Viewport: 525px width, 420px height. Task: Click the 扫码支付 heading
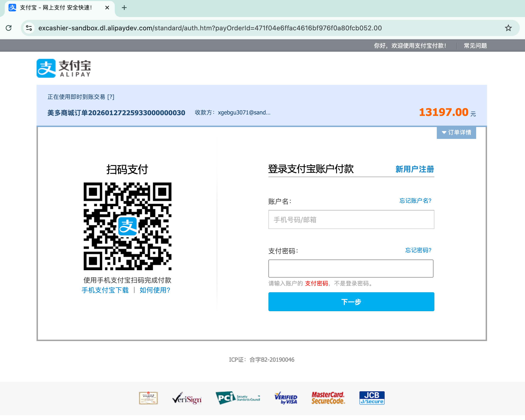(x=127, y=169)
